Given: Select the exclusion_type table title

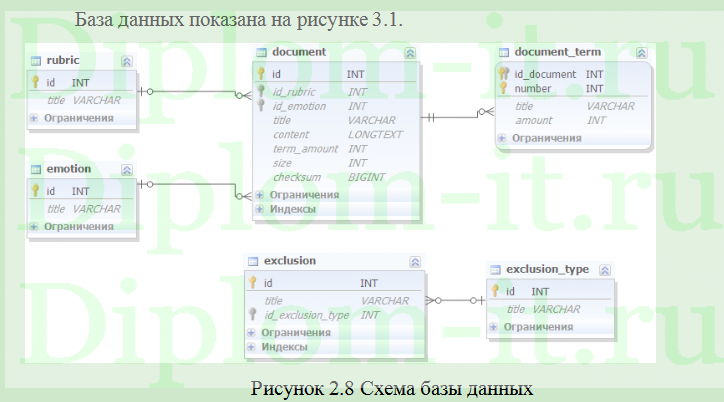Looking at the screenshot, I should 547,269.
